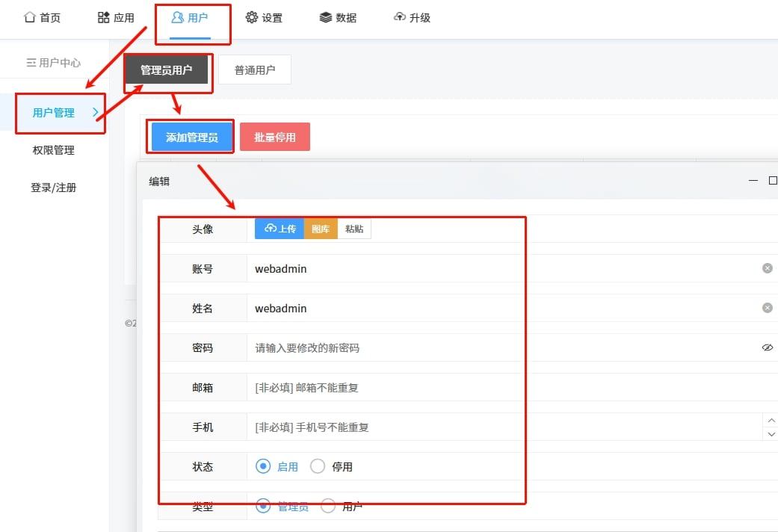
Task: Select the 管理员 type radio button
Action: pyautogui.click(x=263, y=506)
